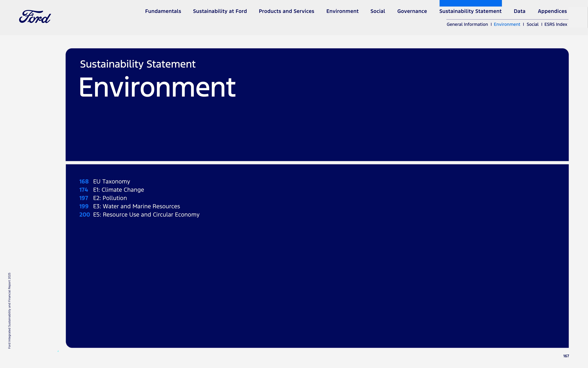
Task: Open E3: Water and Marine Resources entry
Action: coord(136,206)
